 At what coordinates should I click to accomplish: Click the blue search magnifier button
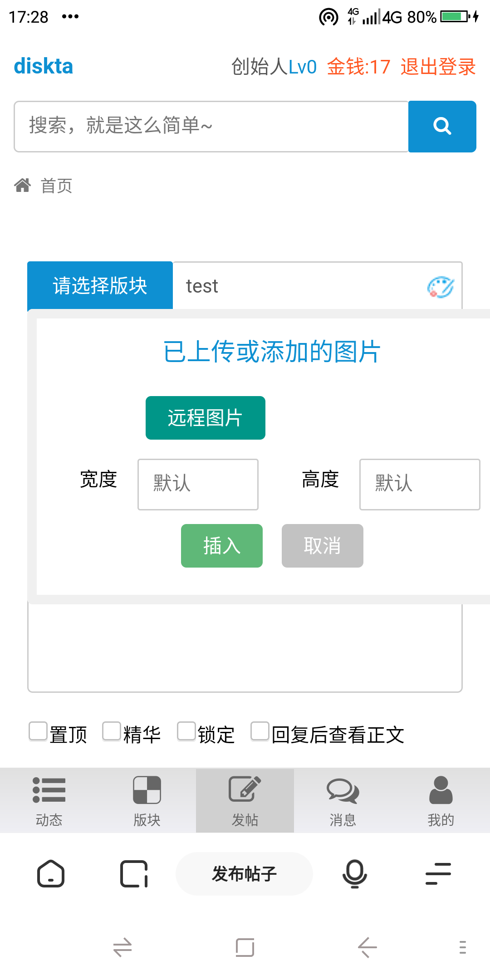click(x=442, y=127)
